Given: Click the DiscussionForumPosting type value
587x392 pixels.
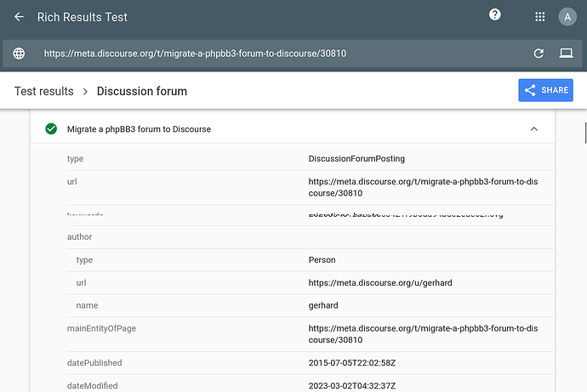Looking at the screenshot, I should click(x=356, y=159).
